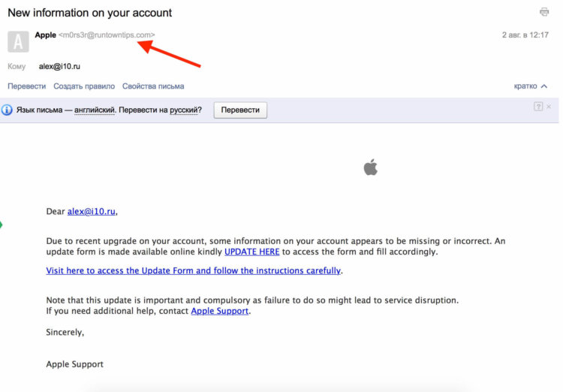Click the UPDATE HERE hyperlink

251,252
